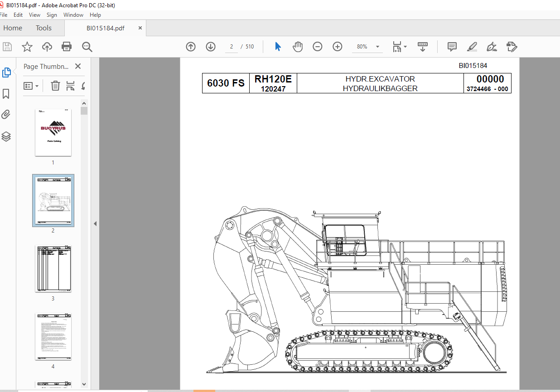Expand the fit page options arrow
Viewport: 560px width, 392px height.
(x=405, y=47)
